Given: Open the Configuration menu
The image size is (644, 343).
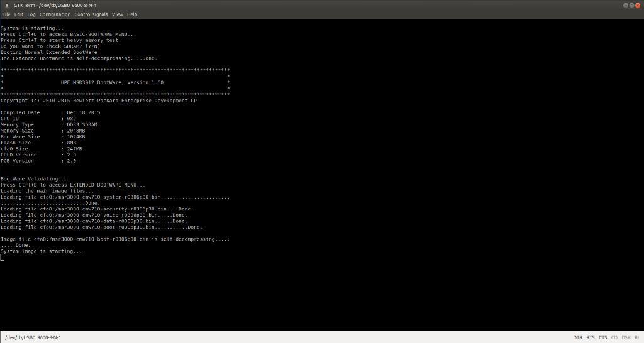Looking at the screenshot, I should coord(55,14).
